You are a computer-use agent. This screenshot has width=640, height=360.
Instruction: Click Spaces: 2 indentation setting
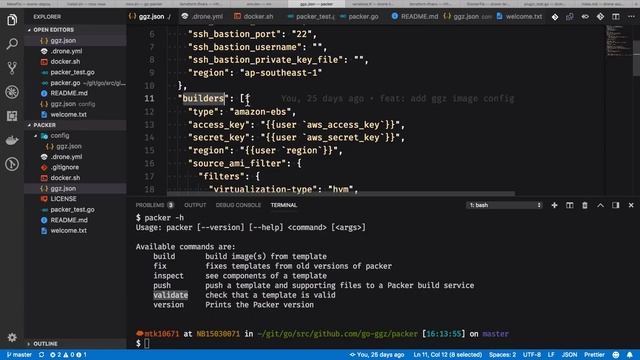(502, 355)
